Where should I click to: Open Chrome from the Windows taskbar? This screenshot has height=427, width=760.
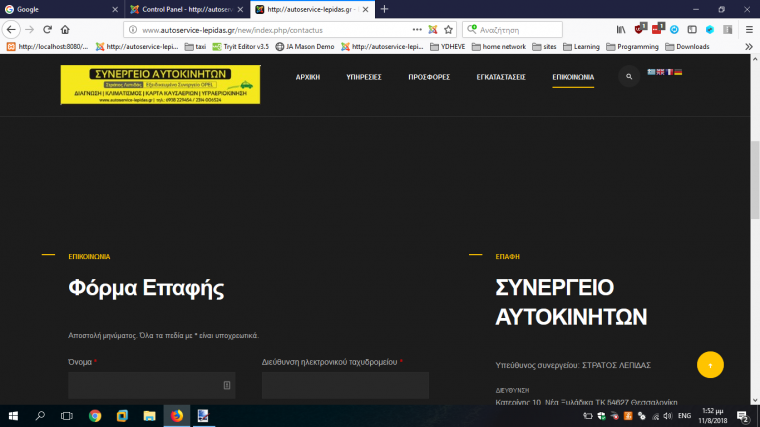click(x=94, y=415)
